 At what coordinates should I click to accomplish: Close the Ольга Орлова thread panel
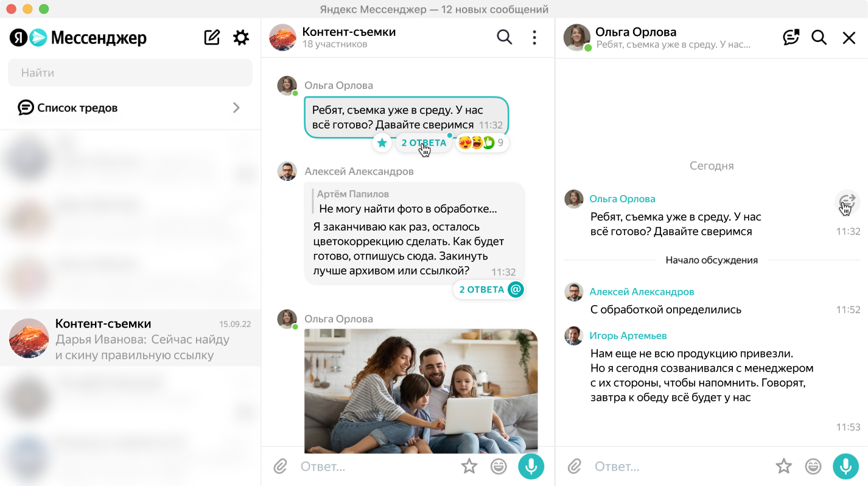(849, 38)
